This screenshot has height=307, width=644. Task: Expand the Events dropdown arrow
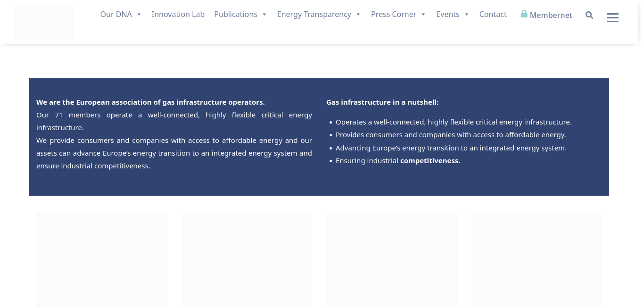point(467,15)
